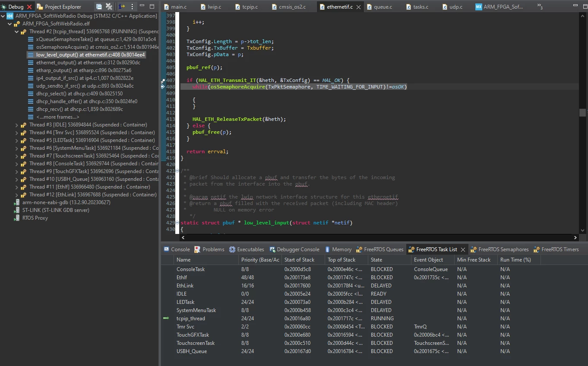Select the ST-LINK GDB server entry

tap(56, 210)
